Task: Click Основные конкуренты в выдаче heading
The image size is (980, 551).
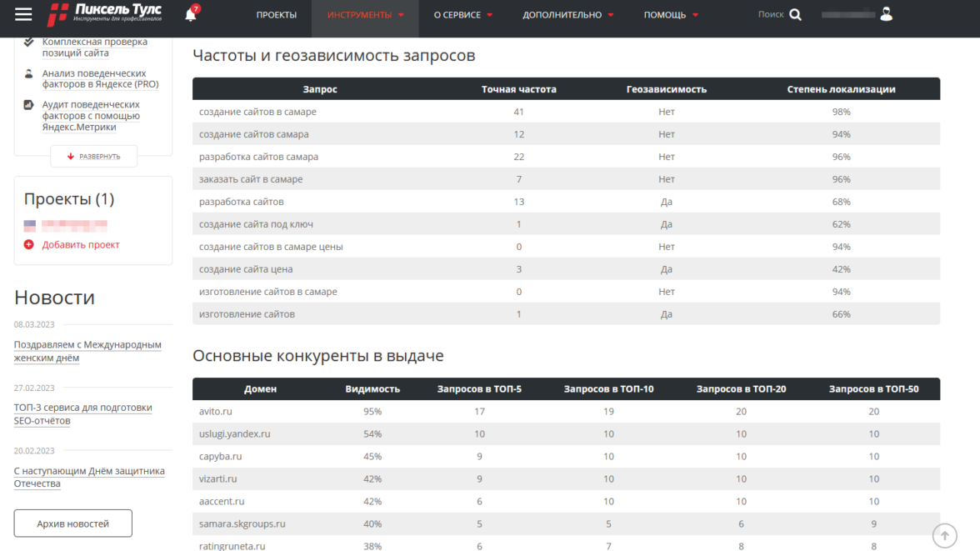Action: point(318,356)
